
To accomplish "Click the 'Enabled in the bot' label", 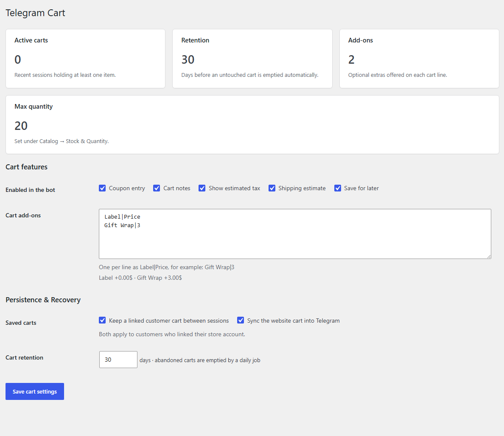I will coord(30,190).
